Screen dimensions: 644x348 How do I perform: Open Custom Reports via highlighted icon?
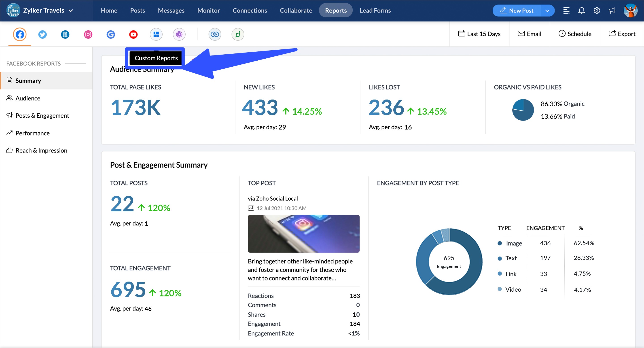[156, 34]
